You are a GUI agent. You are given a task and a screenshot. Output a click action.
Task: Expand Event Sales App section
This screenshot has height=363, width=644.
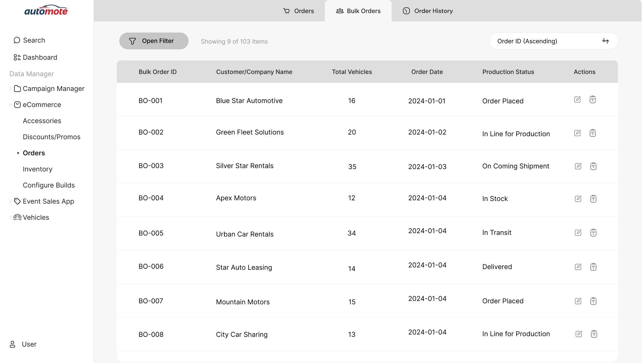click(11, 201)
